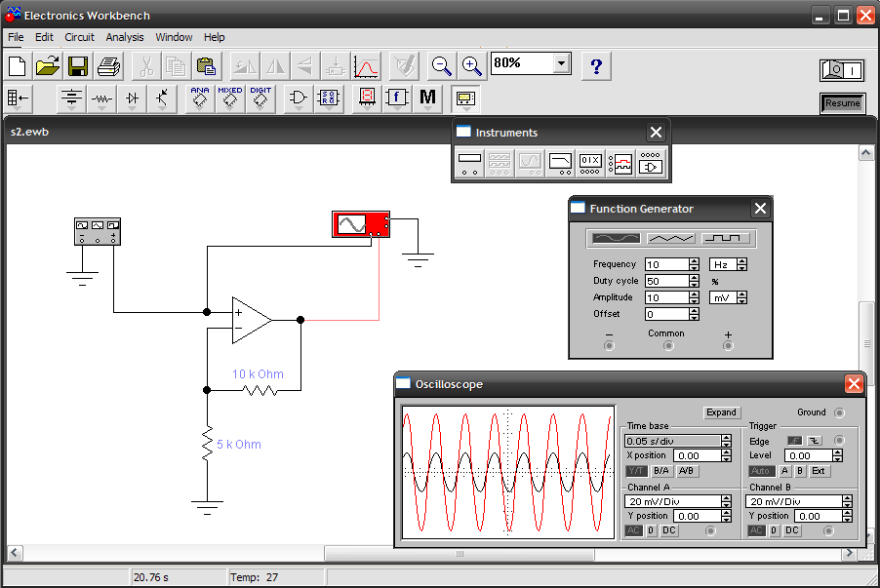880x588 pixels.
Task: Select triangle waveform in Function Generator
Action: tap(671, 239)
